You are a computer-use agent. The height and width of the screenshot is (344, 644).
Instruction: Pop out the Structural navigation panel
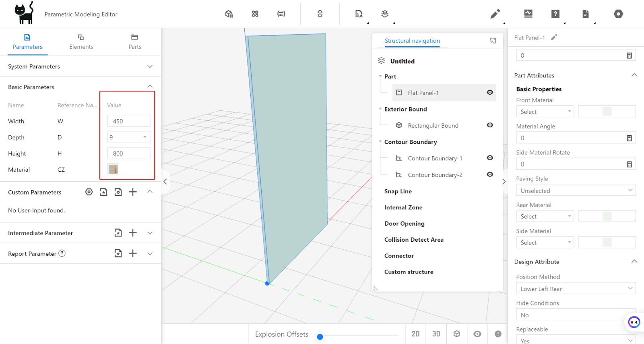point(493,41)
